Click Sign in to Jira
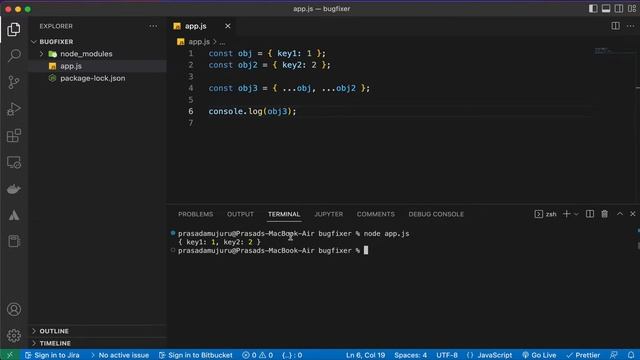This screenshot has height=360, width=640. click(52, 355)
